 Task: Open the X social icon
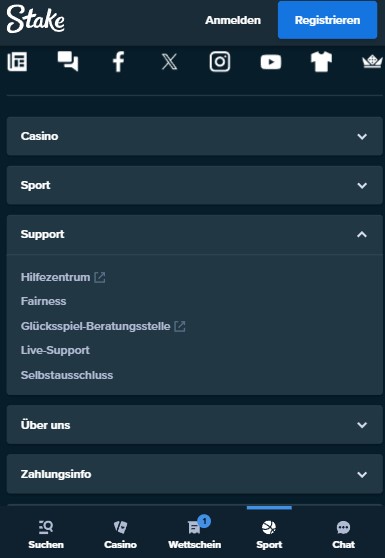(x=169, y=62)
